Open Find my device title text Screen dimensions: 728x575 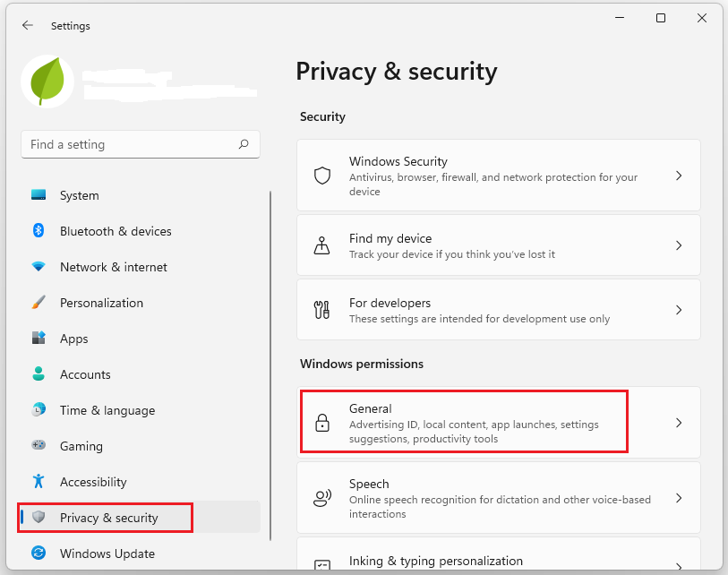390,238
